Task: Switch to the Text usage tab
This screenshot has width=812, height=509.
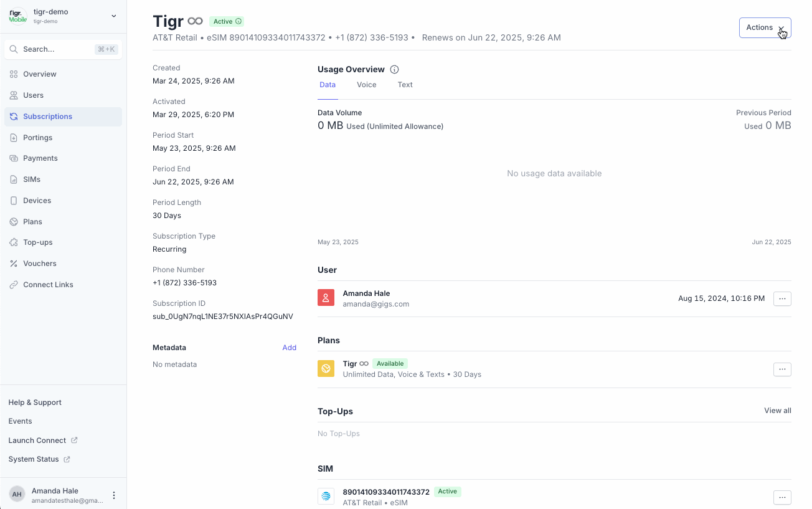Action: 405,85
